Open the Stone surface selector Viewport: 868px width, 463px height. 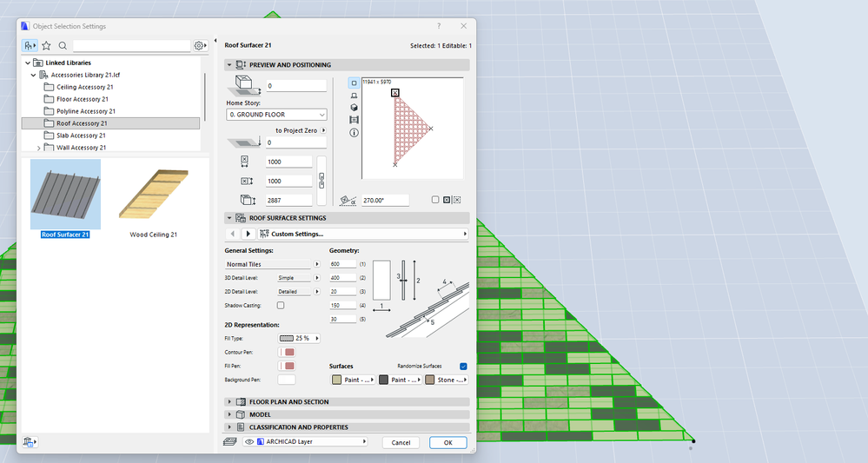click(447, 380)
